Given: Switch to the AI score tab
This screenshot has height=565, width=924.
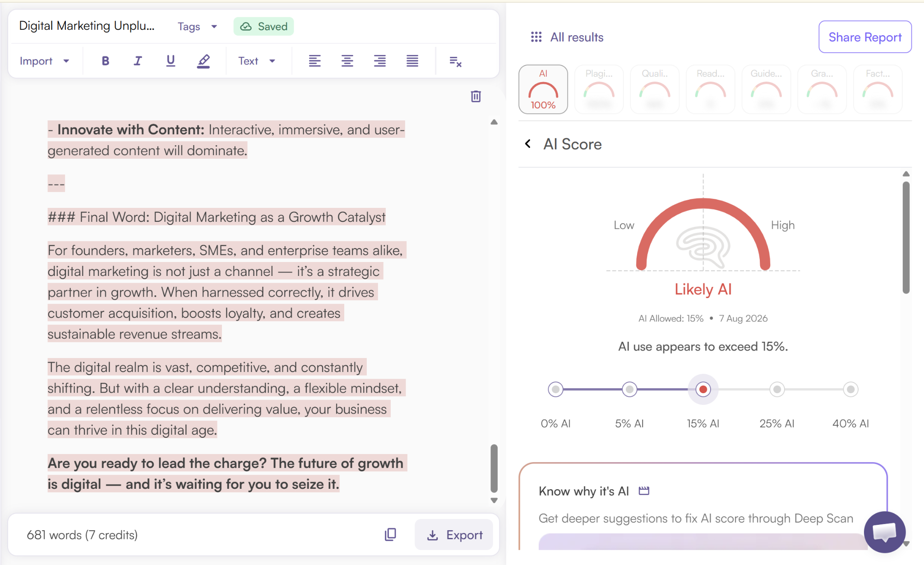Looking at the screenshot, I should pyautogui.click(x=543, y=89).
